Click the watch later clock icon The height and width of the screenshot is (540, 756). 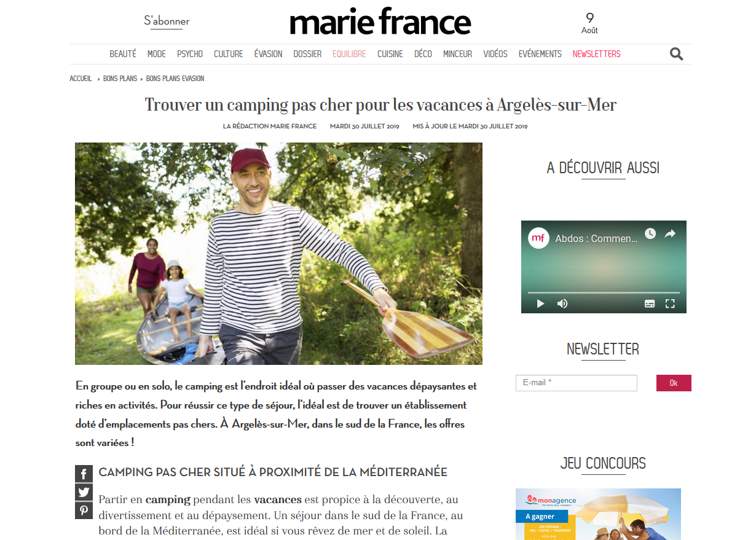click(x=650, y=233)
